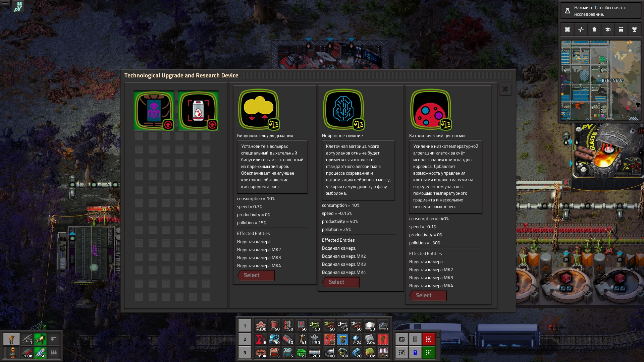The width and height of the screenshot is (644, 362).
Task: Open the blueprint library square icon
Action: [567, 29]
